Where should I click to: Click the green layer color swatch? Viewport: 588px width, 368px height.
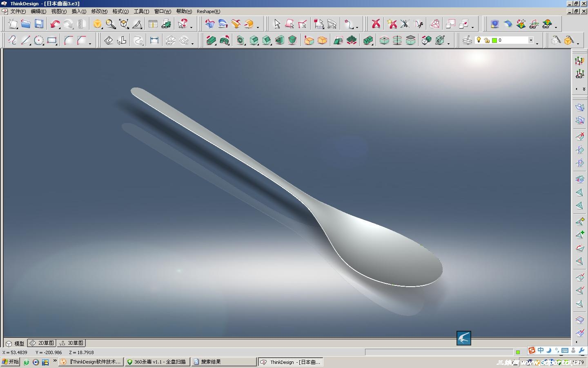click(x=494, y=40)
